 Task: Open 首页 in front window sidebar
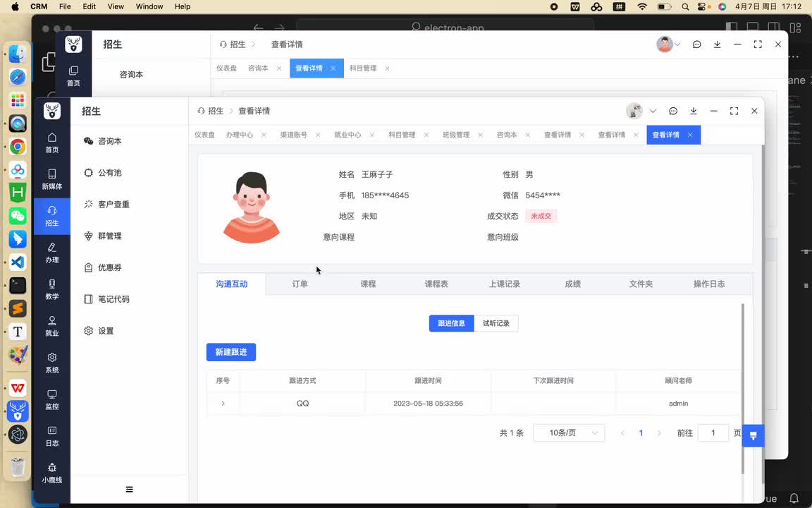pos(51,143)
